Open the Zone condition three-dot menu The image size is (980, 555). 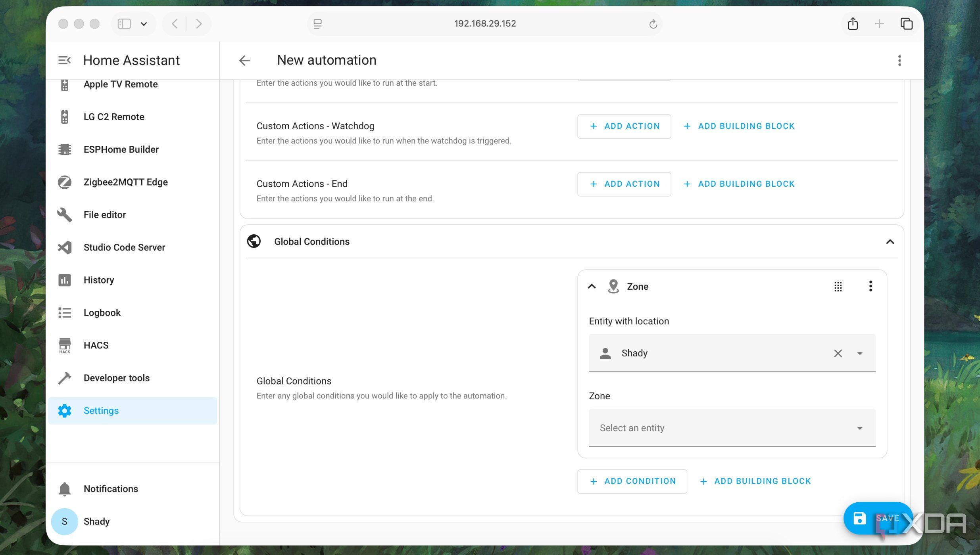[870, 286]
